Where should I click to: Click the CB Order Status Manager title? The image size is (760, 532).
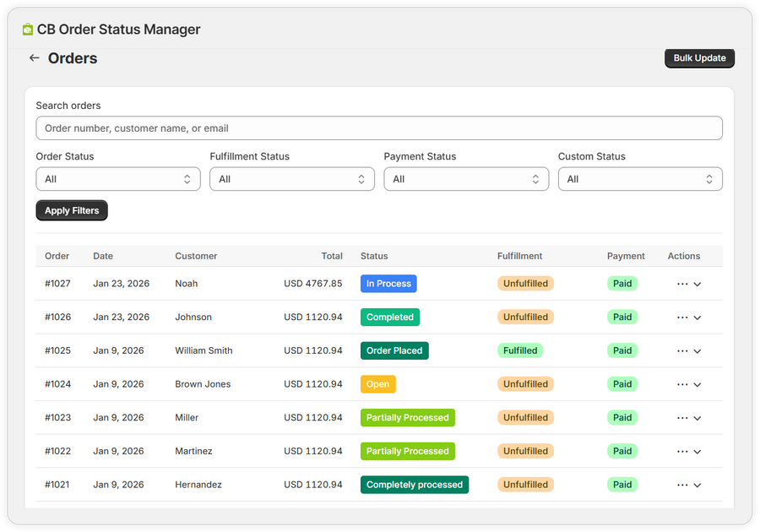[119, 30]
